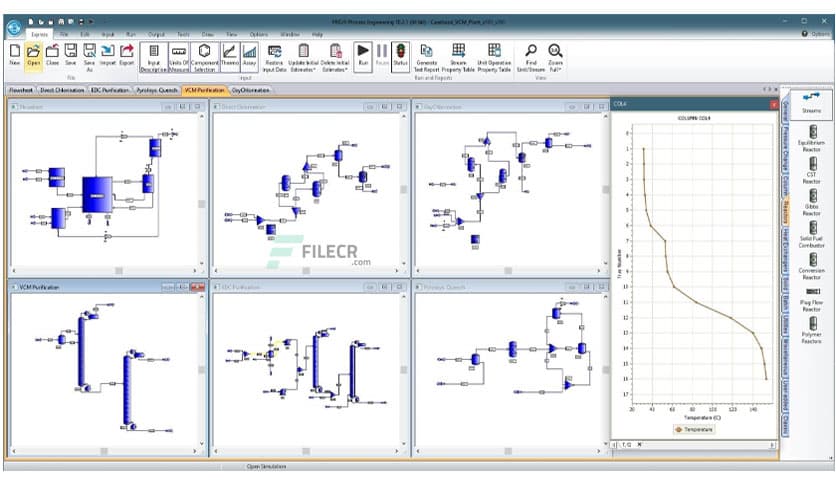Click the Save As icon
This screenshot has height=484, width=836.
89,51
